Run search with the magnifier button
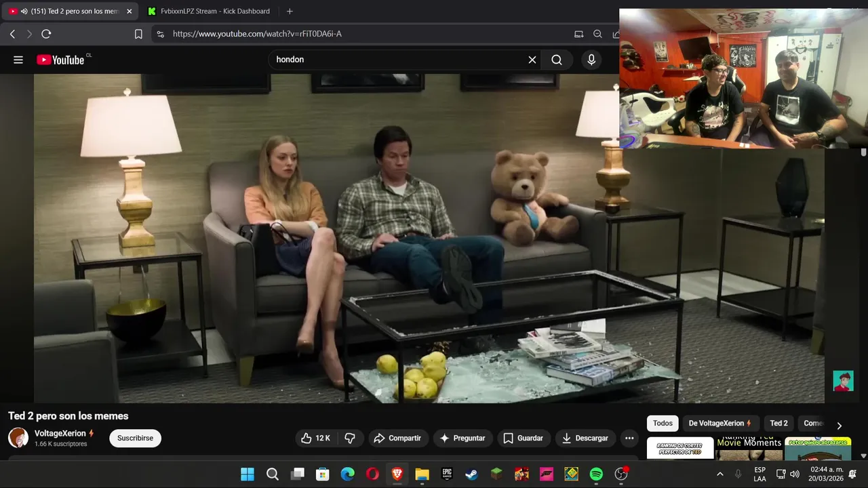This screenshot has height=488, width=868. pyautogui.click(x=557, y=60)
